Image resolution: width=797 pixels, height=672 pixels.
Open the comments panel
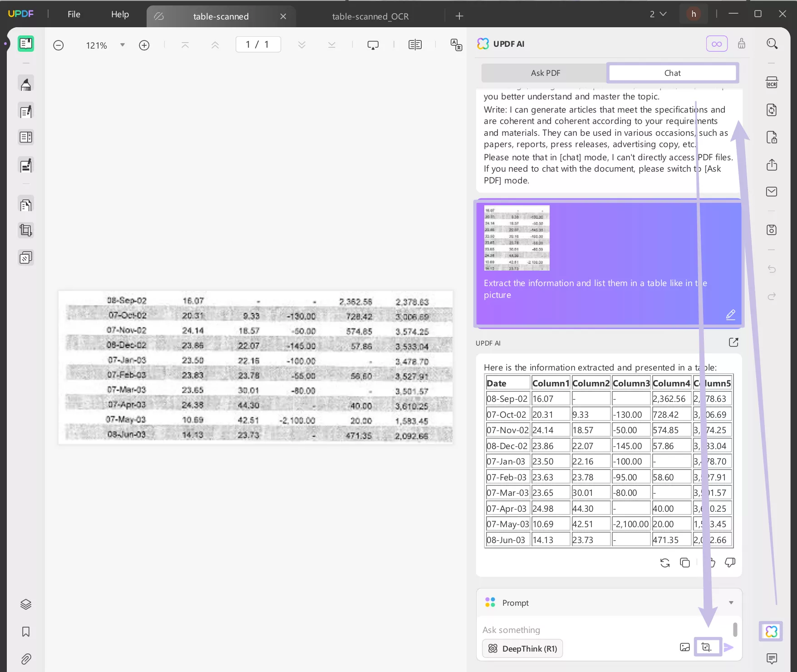772,658
